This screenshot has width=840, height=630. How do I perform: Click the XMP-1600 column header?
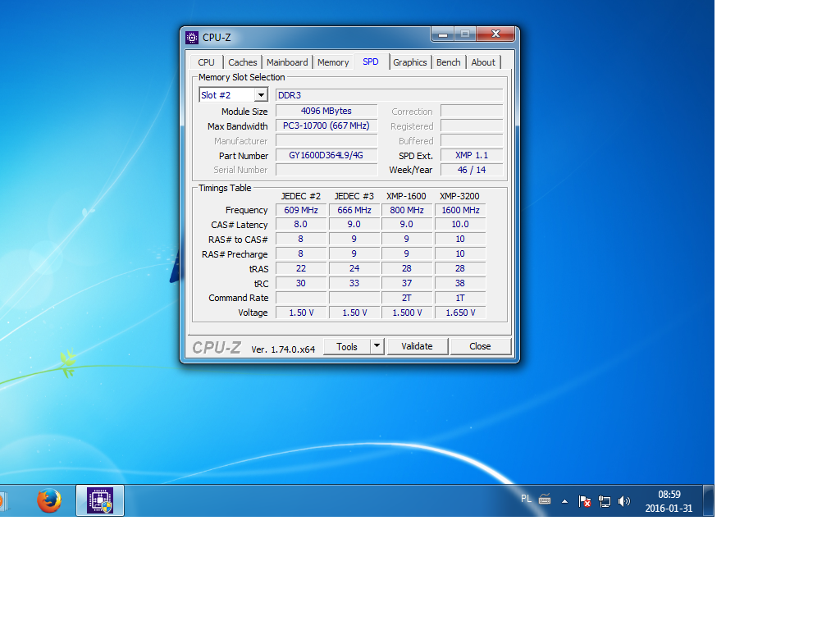click(x=407, y=196)
